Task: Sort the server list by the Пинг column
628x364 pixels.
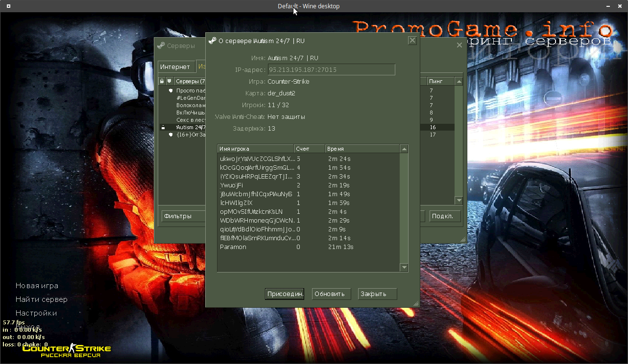Action: coord(441,81)
